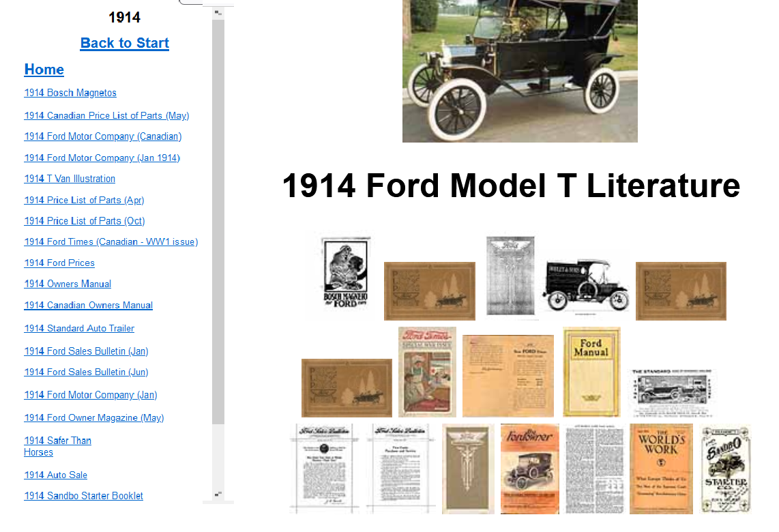
Task: Open the 1914 Standard Auto Trailer link
Action: click(x=79, y=328)
